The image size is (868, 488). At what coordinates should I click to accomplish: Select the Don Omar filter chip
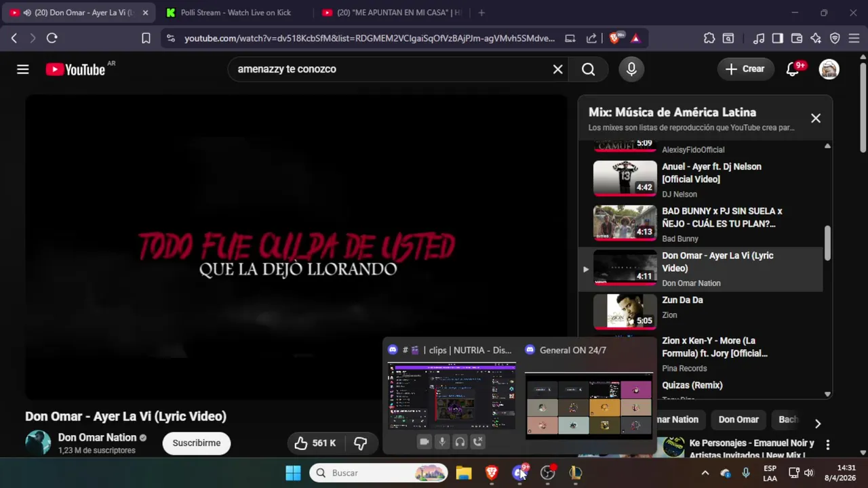click(738, 420)
